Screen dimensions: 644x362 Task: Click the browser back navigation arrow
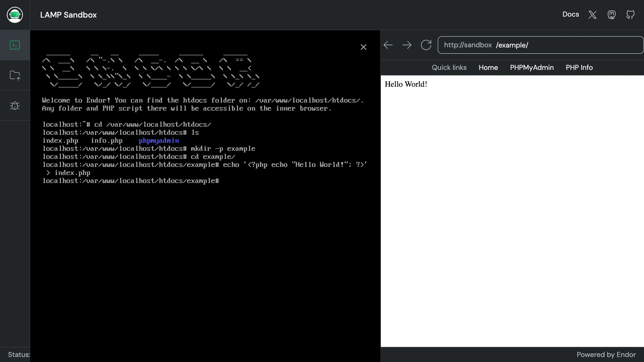pos(388,45)
